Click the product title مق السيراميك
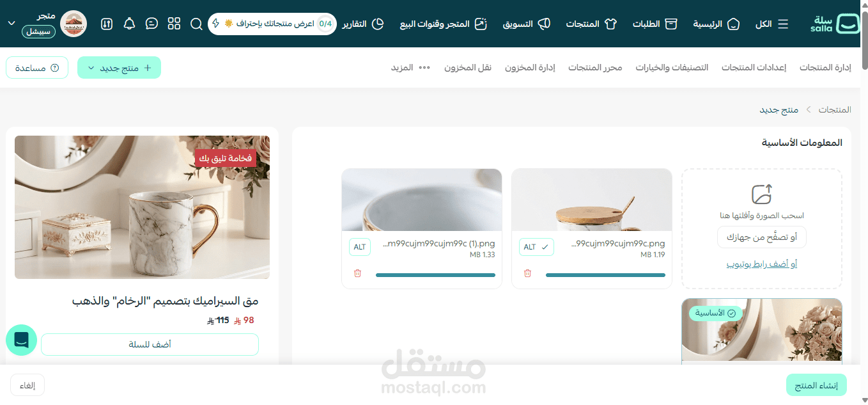Viewport: 868px width, 405px height. click(x=165, y=301)
